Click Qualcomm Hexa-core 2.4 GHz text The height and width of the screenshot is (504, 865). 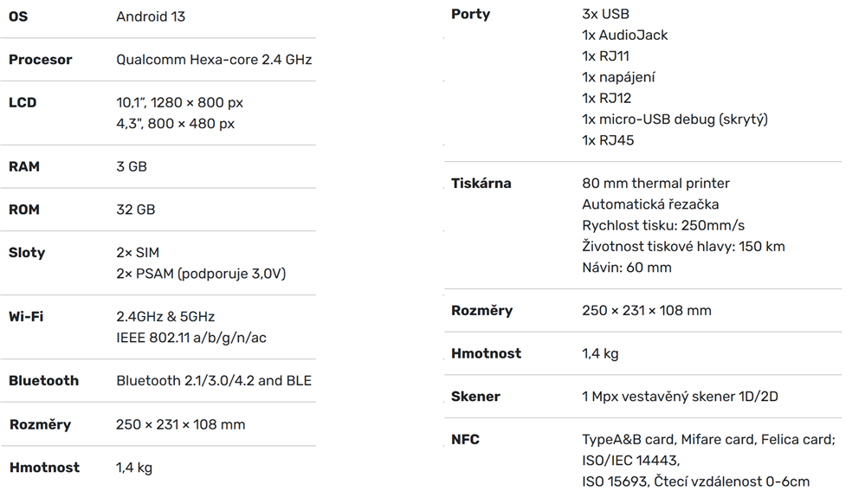pos(214,60)
